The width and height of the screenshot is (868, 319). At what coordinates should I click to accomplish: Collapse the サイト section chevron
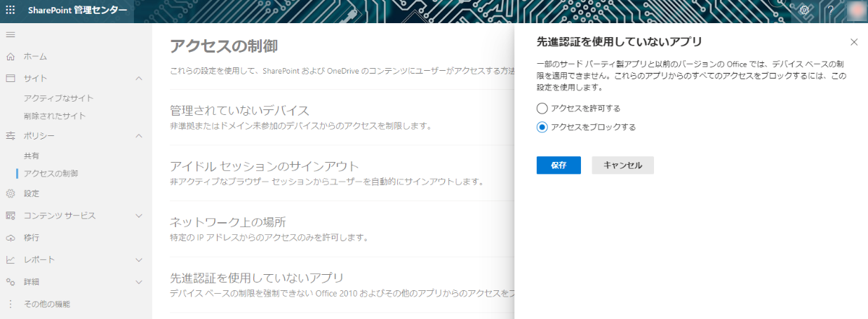(139, 78)
